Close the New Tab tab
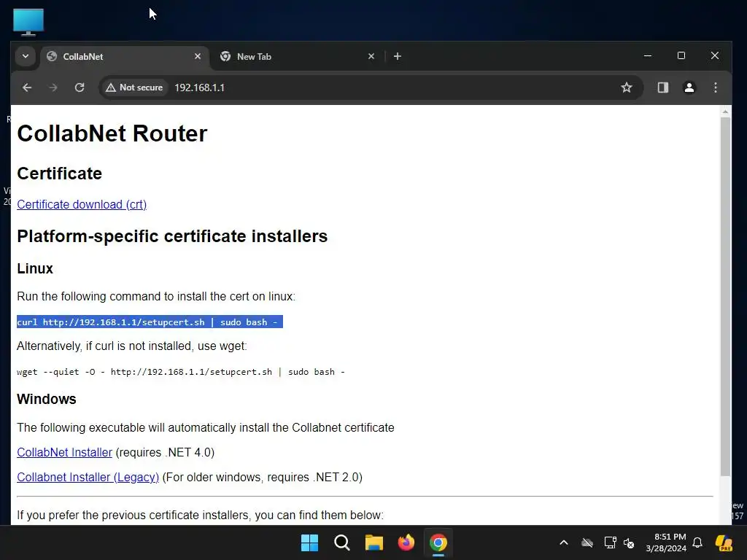This screenshot has width=747, height=560. [x=371, y=57]
